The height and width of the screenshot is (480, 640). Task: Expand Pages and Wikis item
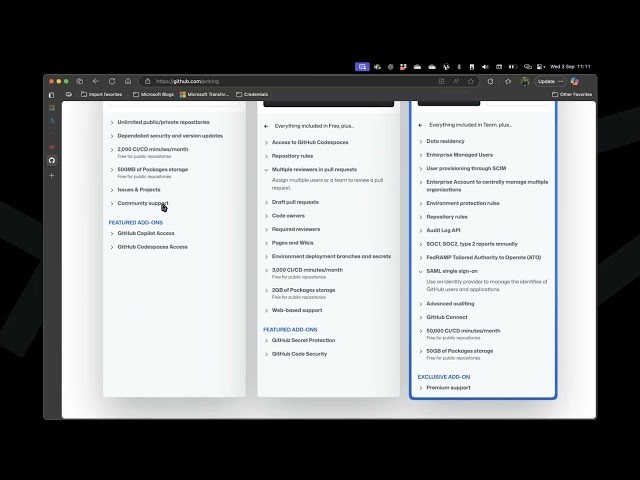289,242
